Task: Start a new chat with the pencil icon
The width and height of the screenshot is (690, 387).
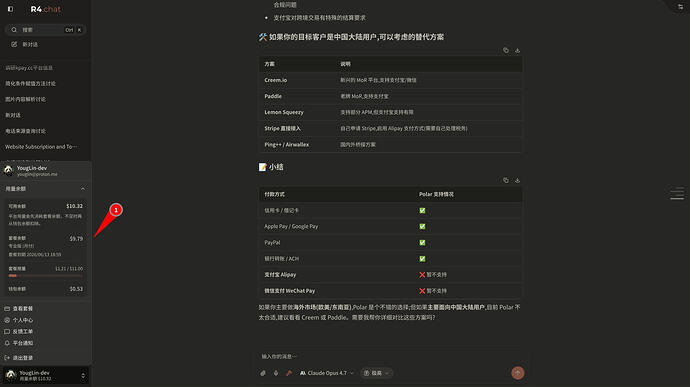Action: (x=14, y=44)
